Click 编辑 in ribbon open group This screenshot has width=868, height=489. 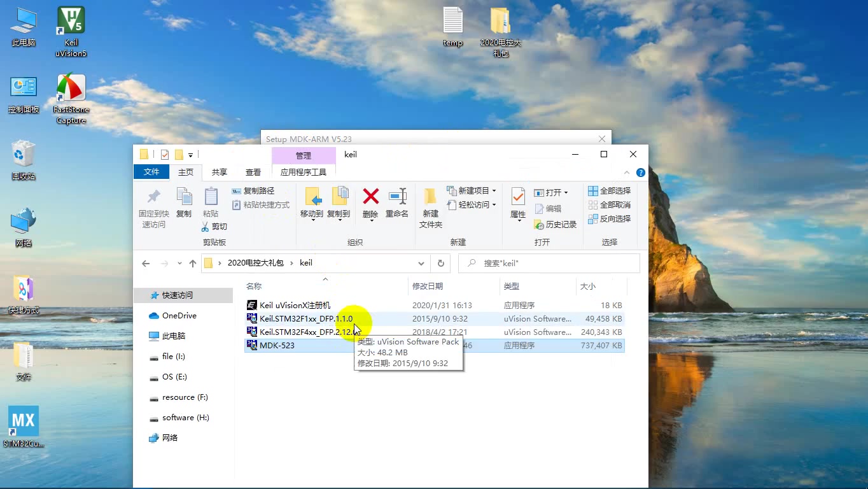point(548,209)
